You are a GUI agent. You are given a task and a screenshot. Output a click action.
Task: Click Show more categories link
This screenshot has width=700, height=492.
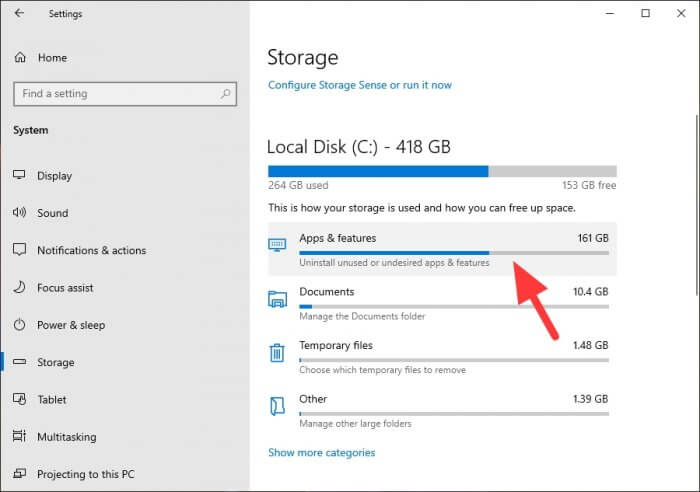[321, 453]
